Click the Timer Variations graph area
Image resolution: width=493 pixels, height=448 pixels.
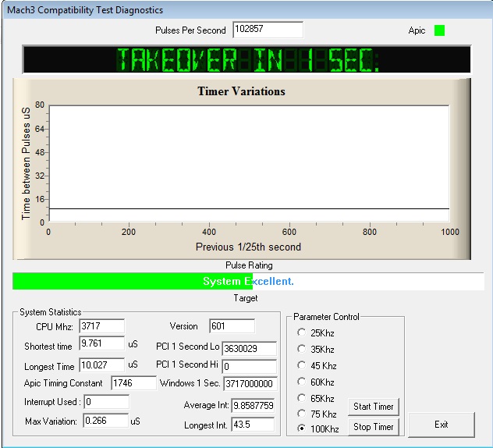tap(250, 164)
